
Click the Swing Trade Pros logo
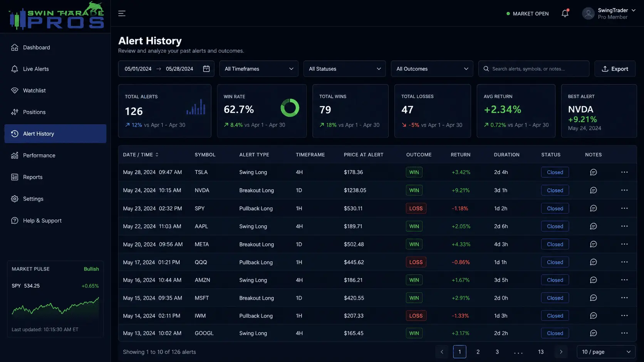56,16
